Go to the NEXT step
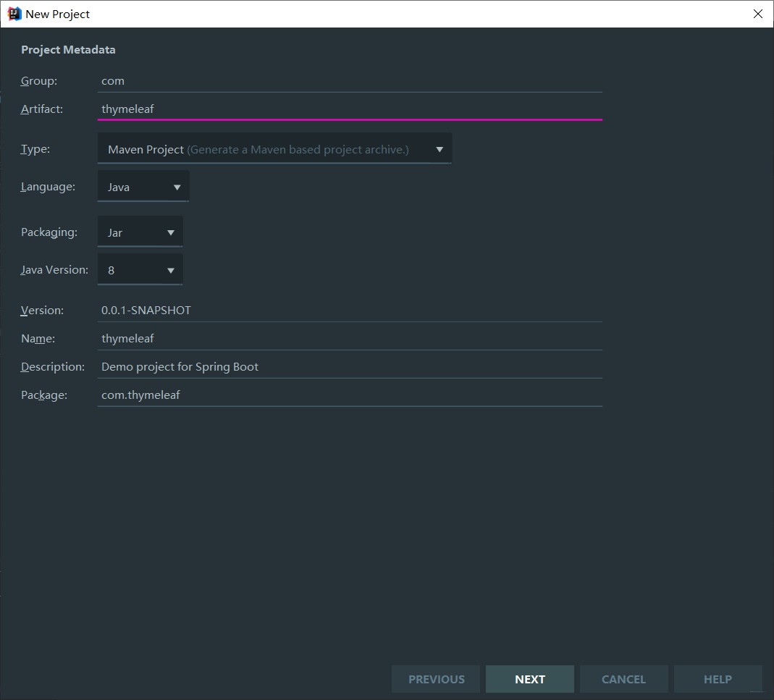 click(x=530, y=679)
